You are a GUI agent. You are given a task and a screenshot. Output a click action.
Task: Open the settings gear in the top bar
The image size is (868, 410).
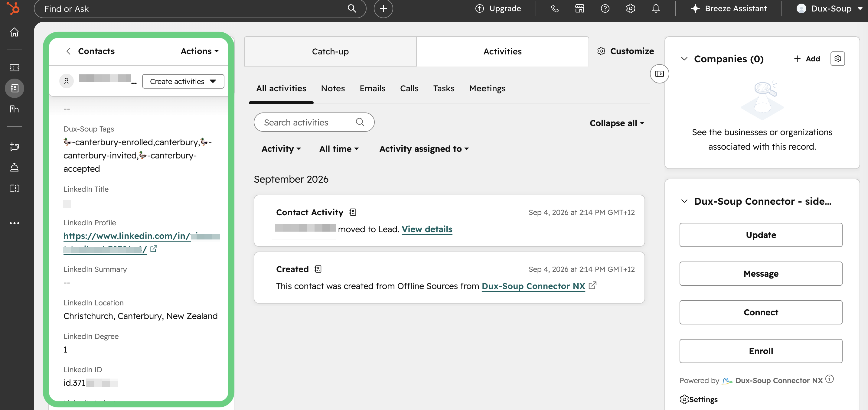point(631,8)
